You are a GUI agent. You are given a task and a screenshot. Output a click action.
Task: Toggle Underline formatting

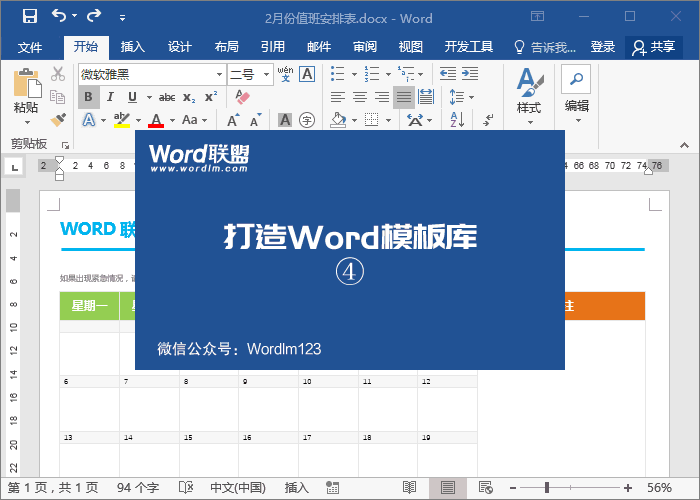[x=132, y=97]
